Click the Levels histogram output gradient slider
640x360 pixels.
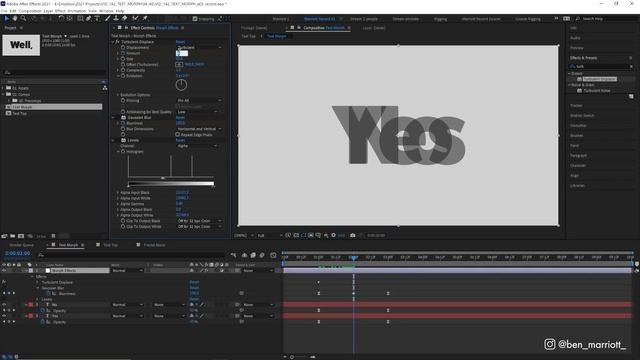tap(171, 184)
